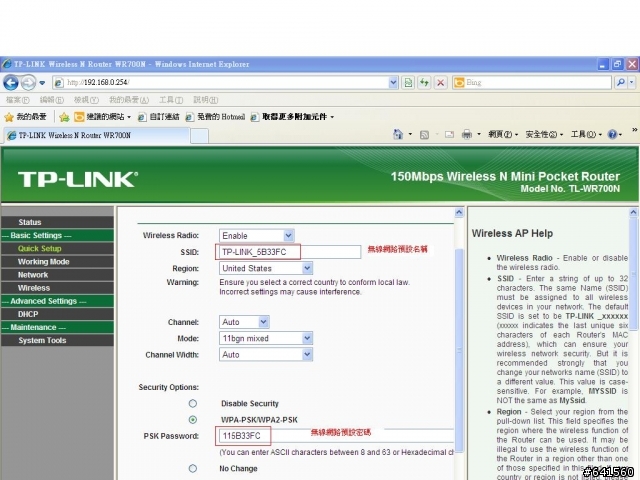The height and width of the screenshot is (480, 640).
Task: Open the 工具(O) command bar menu
Action: (x=586, y=134)
